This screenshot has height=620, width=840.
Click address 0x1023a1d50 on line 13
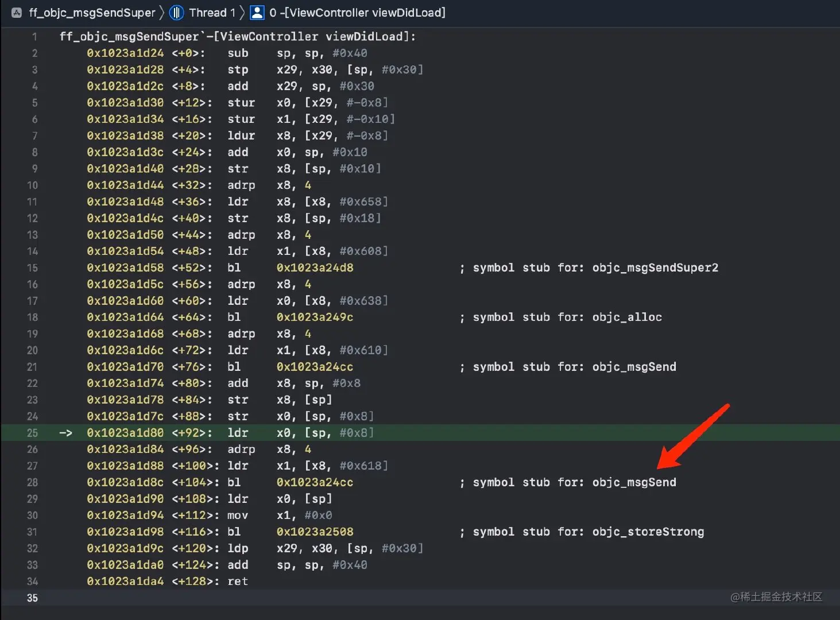click(x=125, y=235)
